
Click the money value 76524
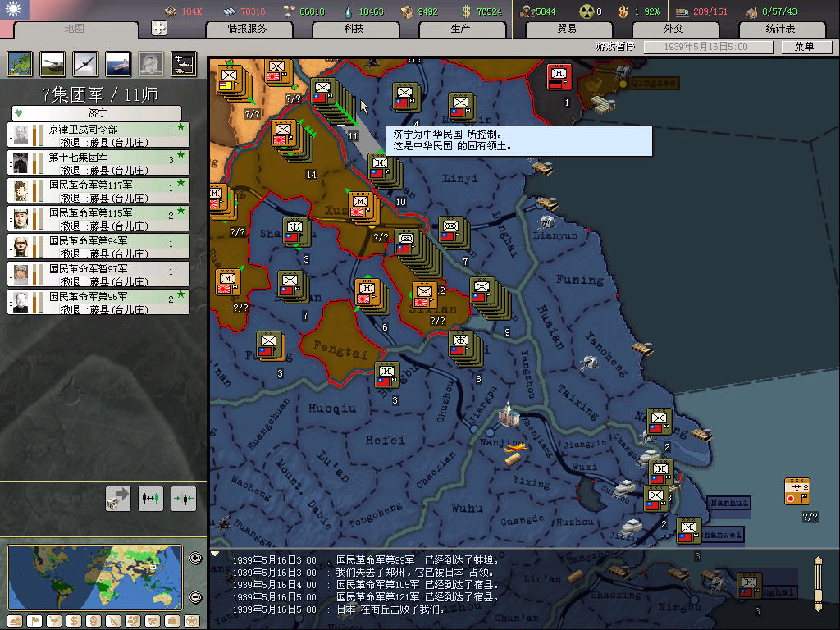[489, 11]
